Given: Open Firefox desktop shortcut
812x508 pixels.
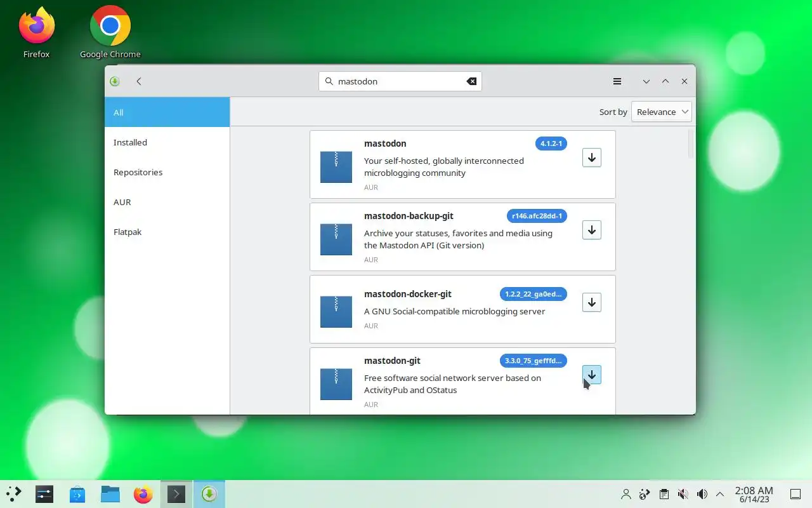Looking at the screenshot, I should point(36,33).
